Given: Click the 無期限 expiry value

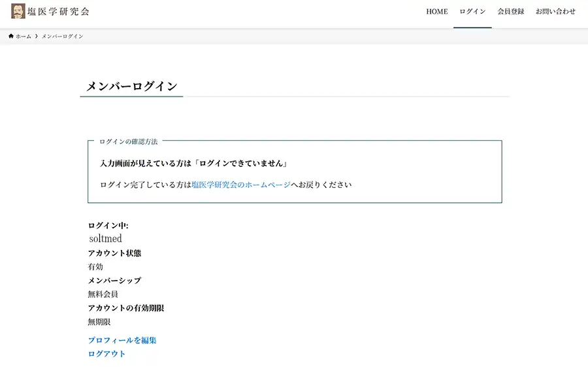Looking at the screenshot, I should point(99,322).
